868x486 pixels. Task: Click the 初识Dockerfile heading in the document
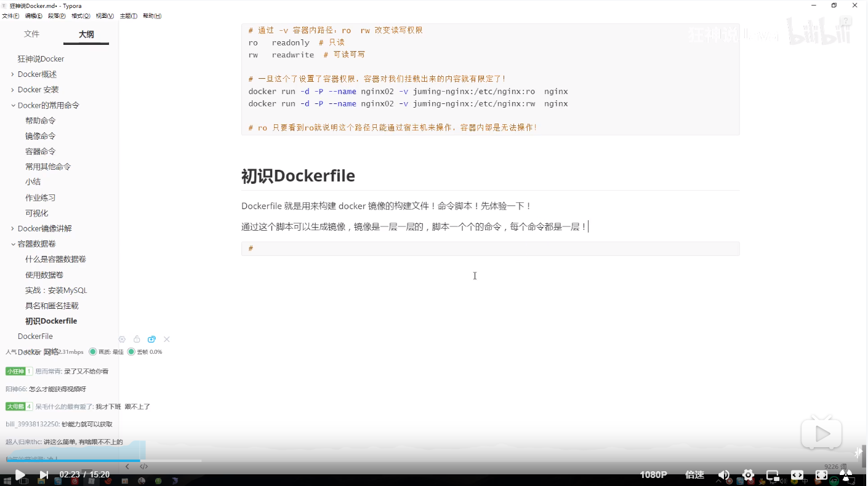(298, 176)
